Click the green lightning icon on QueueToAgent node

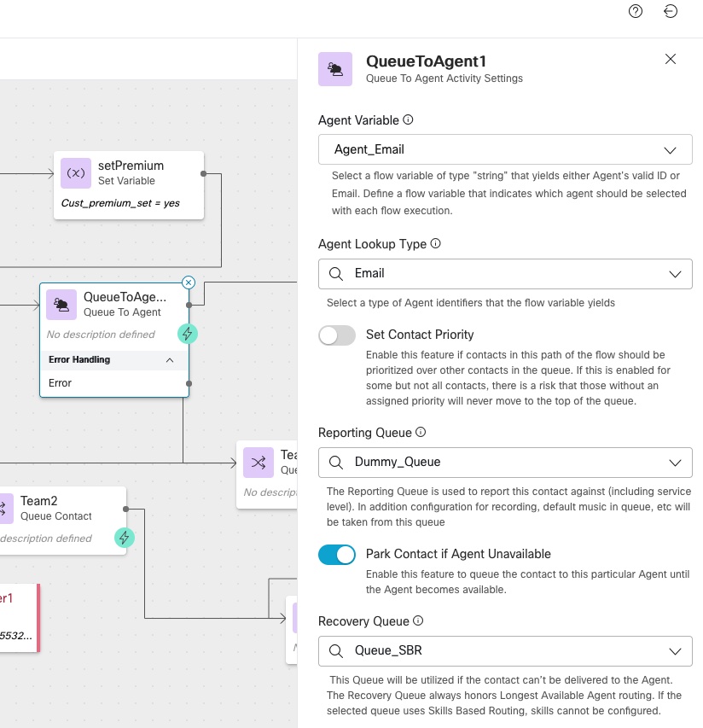(x=188, y=334)
